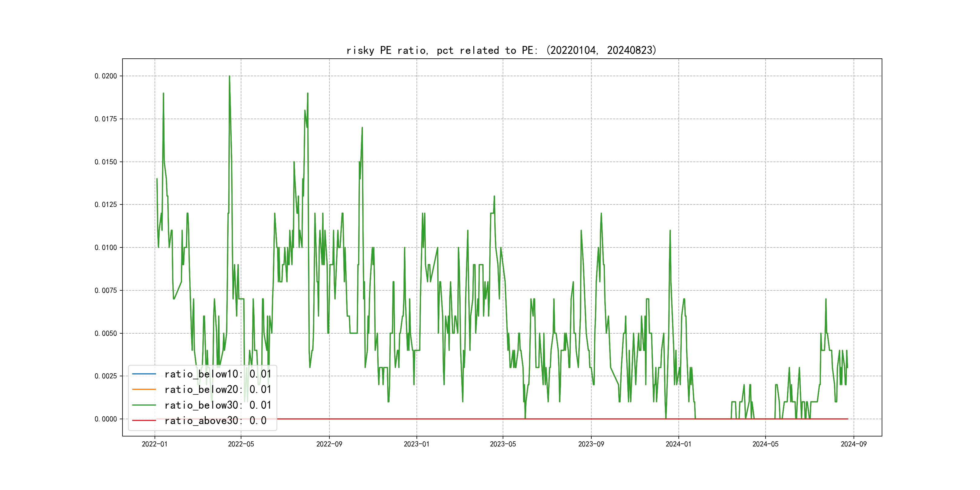Click the highest green peak at 0.0200
Screen dimensions: 980x490
pos(229,77)
